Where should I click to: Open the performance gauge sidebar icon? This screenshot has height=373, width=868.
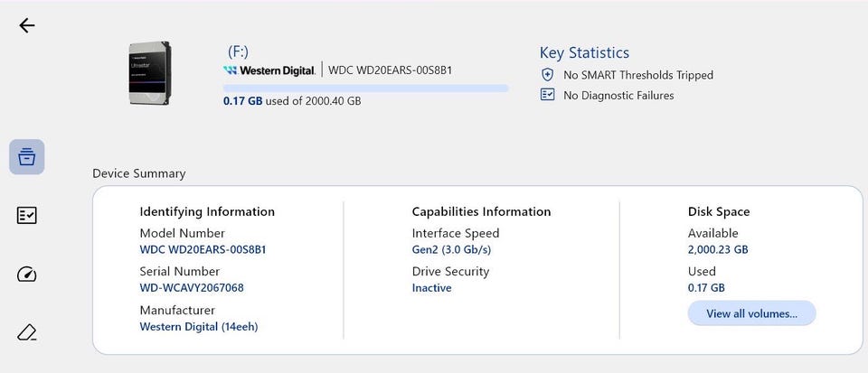point(26,274)
